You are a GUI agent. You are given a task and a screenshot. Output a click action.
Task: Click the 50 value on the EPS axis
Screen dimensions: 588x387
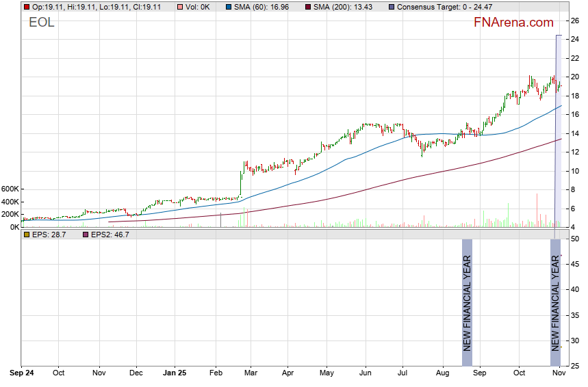[574, 239]
